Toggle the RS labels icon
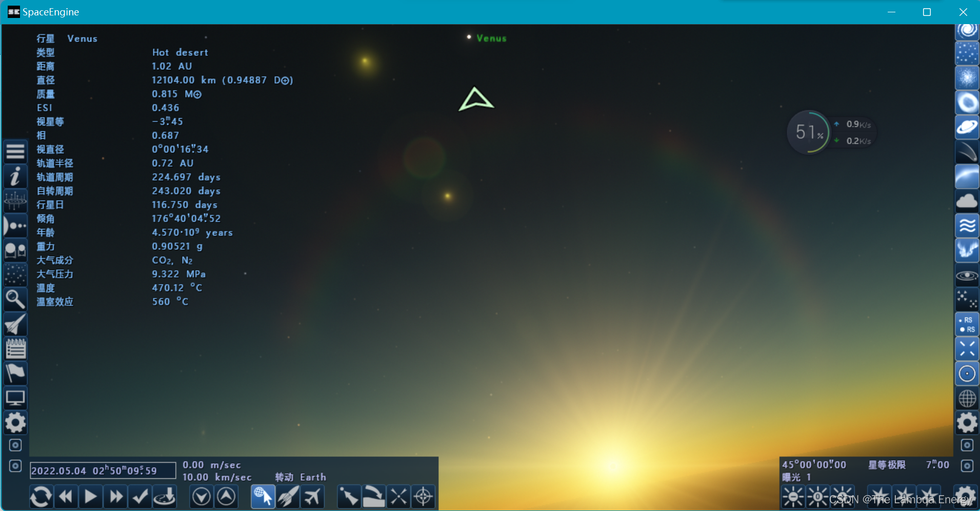Viewport: 980px width, 511px height. pyautogui.click(x=967, y=324)
